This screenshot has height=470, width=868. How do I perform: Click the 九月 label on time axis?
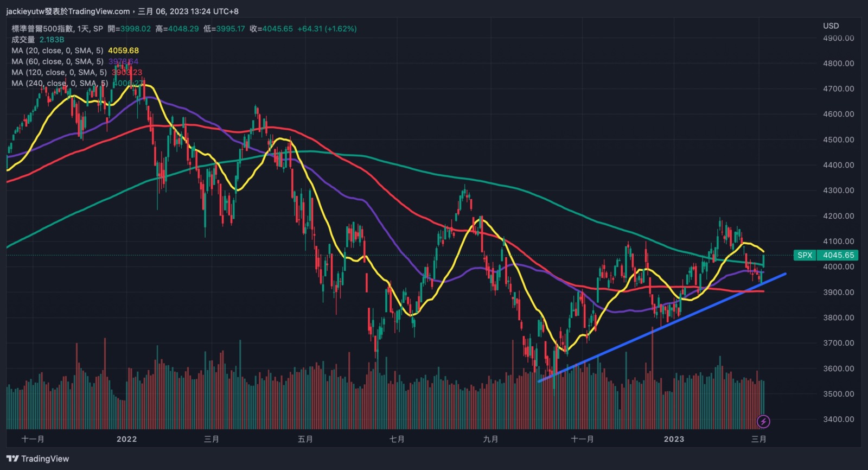[490, 439]
